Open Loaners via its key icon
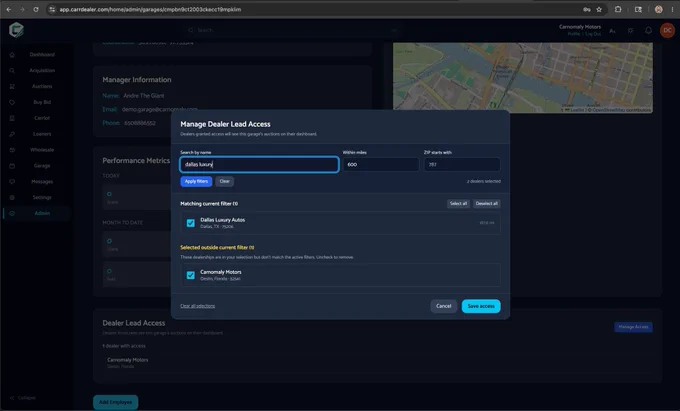The image size is (680, 411). pyautogui.click(x=12, y=134)
